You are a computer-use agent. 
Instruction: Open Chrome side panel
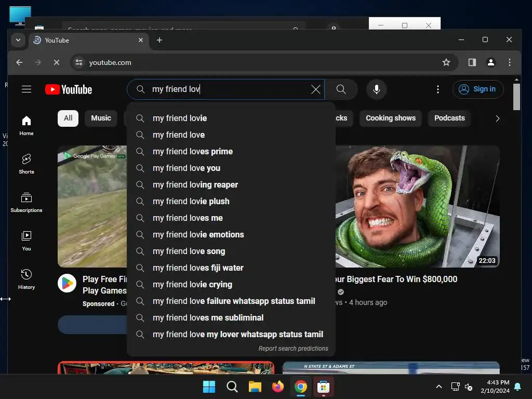[x=472, y=62]
